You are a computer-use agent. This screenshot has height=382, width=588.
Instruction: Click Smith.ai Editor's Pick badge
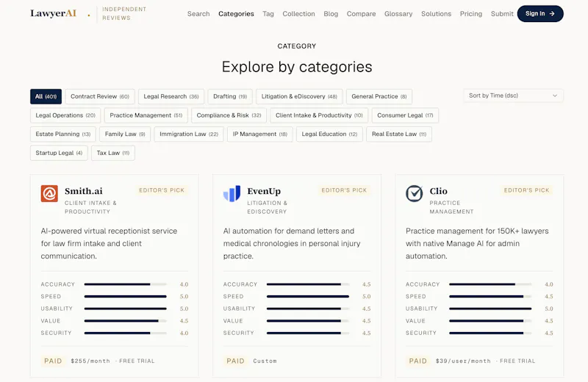[x=162, y=190]
